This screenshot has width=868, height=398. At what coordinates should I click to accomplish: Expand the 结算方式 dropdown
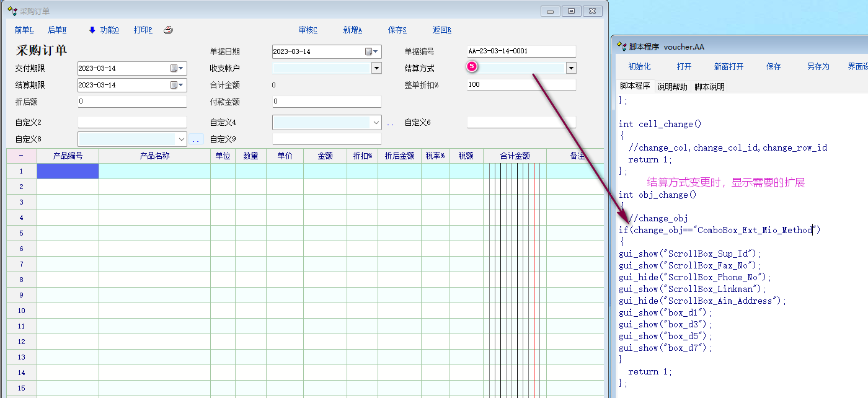[571, 68]
